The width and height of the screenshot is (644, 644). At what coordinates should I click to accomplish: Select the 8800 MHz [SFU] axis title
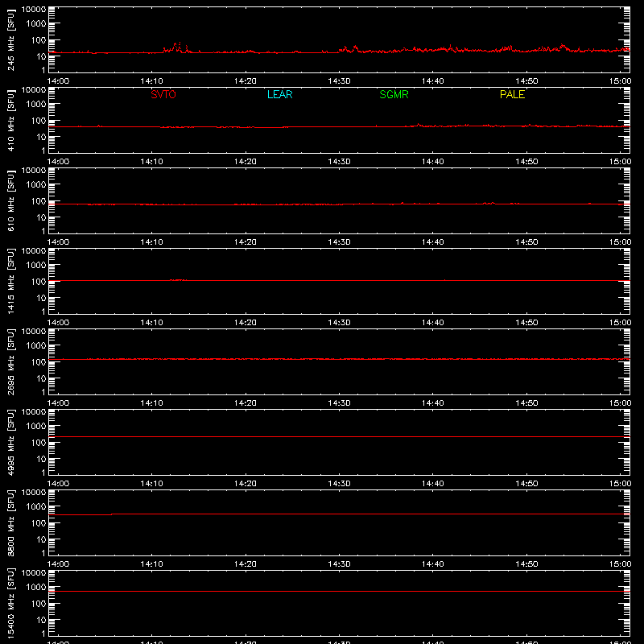click(x=10, y=522)
